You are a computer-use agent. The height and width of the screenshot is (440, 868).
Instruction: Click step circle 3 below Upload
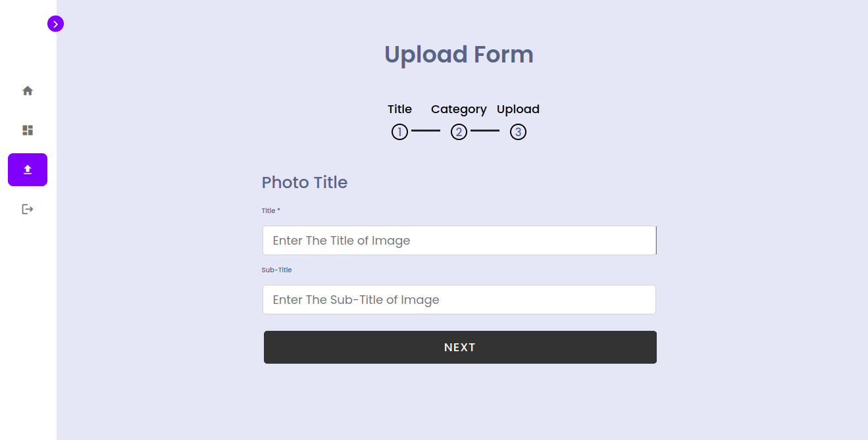click(x=518, y=132)
